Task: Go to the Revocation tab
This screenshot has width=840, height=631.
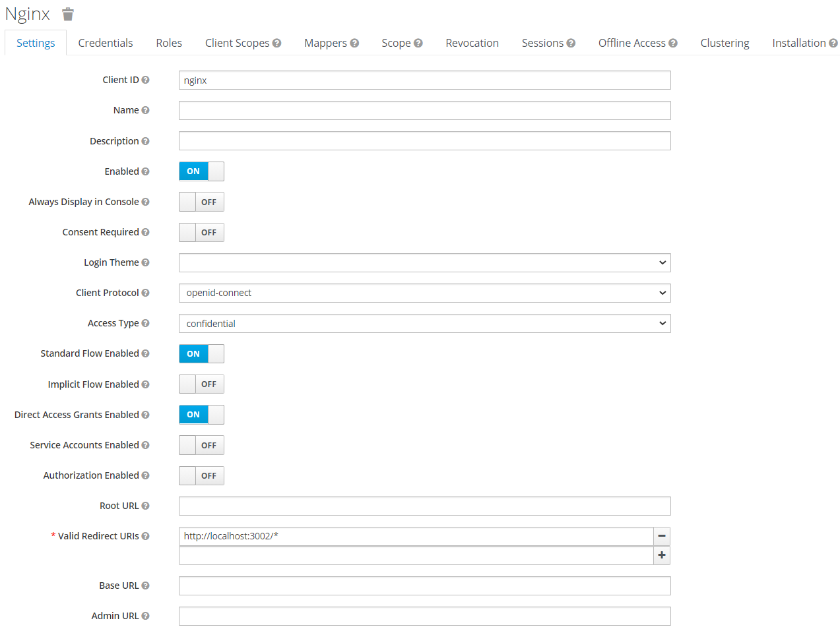Action: click(x=472, y=43)
